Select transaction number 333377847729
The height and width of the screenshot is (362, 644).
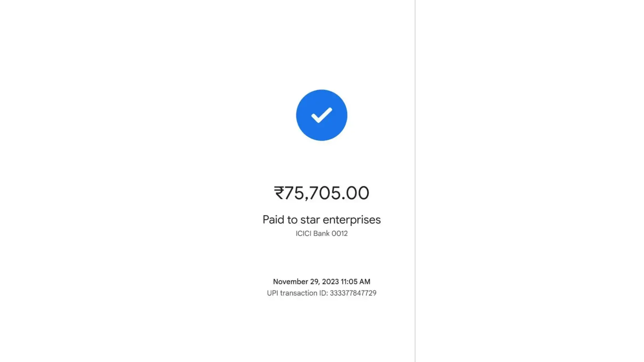[x=353, y=293]
